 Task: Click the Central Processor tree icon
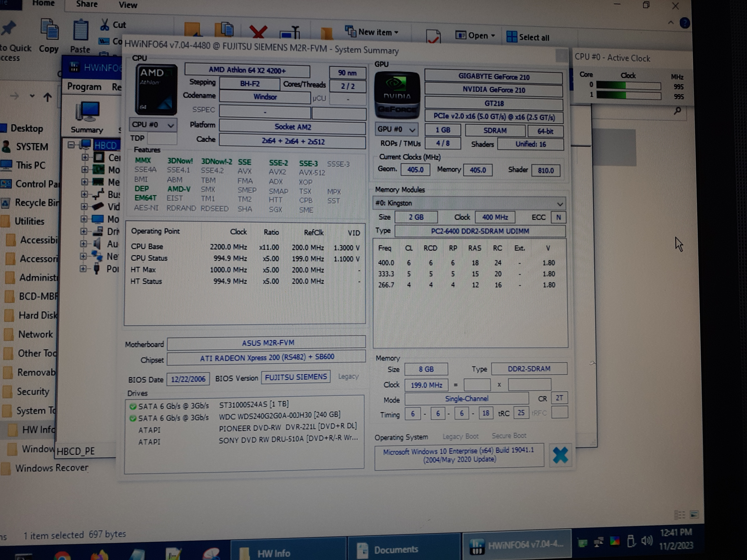click(99, 157)
